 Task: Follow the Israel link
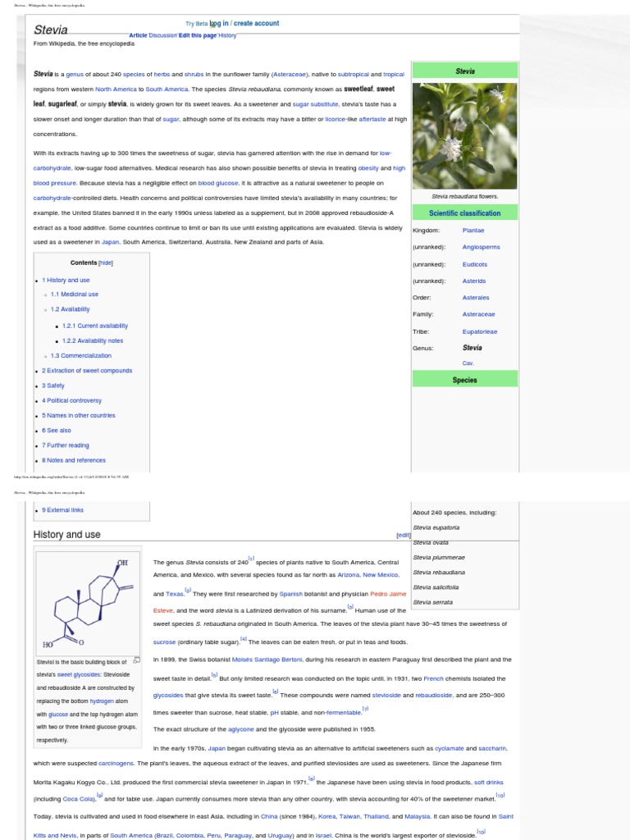tap(323, 836)
